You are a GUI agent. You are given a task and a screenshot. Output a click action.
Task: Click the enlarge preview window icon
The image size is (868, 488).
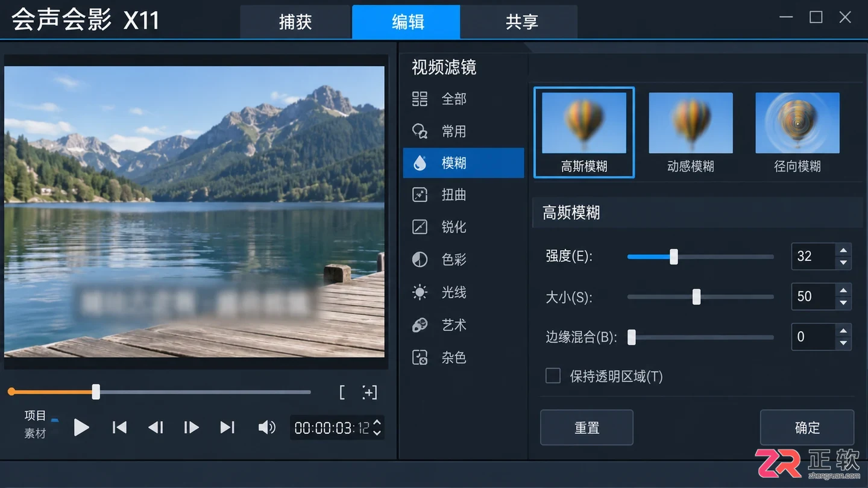coord(370,393)
